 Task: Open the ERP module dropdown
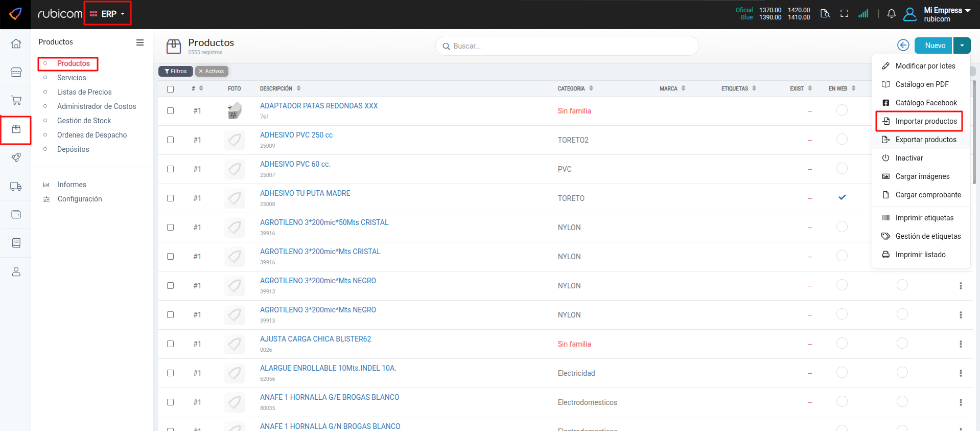108,14
